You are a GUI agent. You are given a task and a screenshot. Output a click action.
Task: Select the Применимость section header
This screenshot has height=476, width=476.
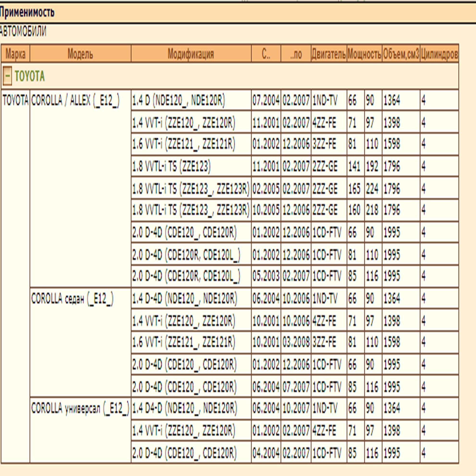tap(27, 12)
